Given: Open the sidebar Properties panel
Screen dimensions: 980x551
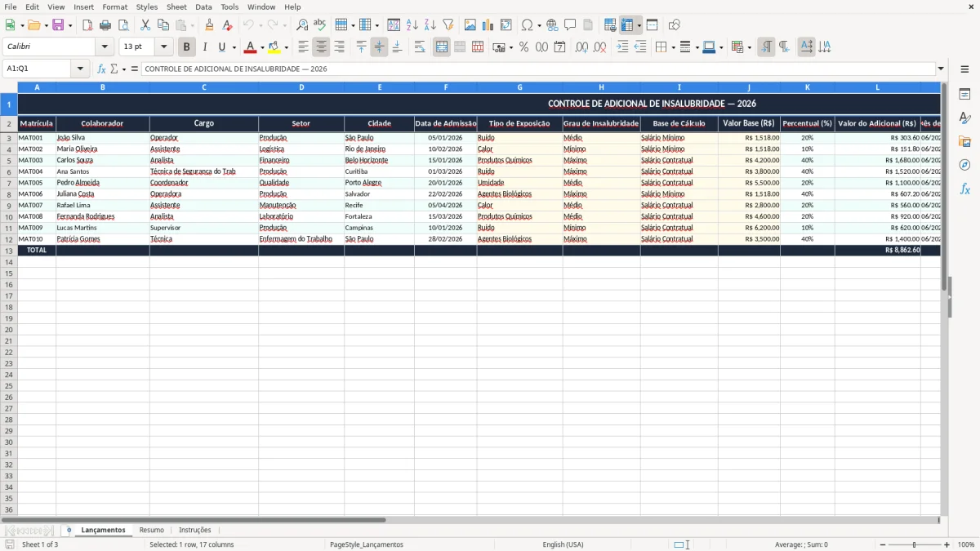Looking at the screenshot, I should coord(964,95).
